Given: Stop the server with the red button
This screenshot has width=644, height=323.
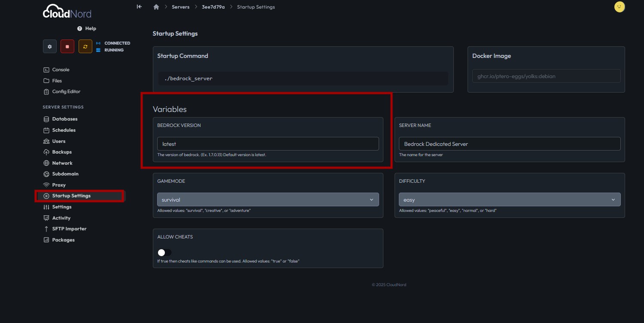Looking at the screenshot, I should (67, 46).
